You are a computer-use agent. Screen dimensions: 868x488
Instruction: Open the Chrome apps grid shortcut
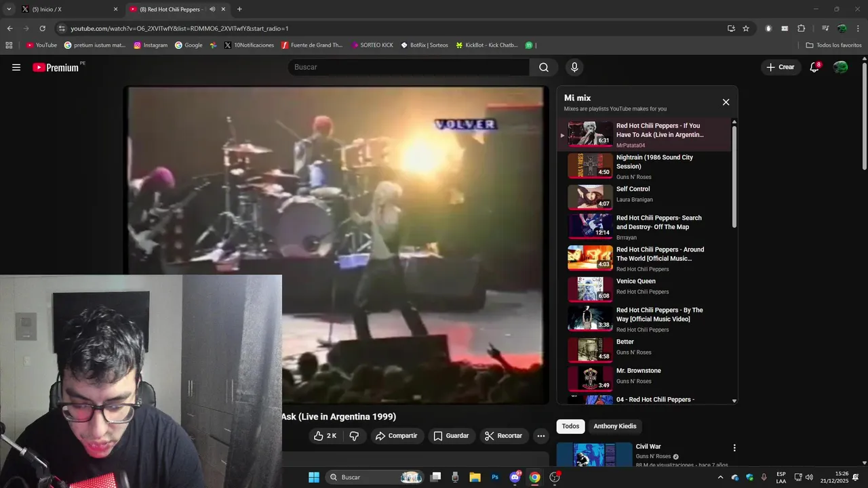(9, 45)
